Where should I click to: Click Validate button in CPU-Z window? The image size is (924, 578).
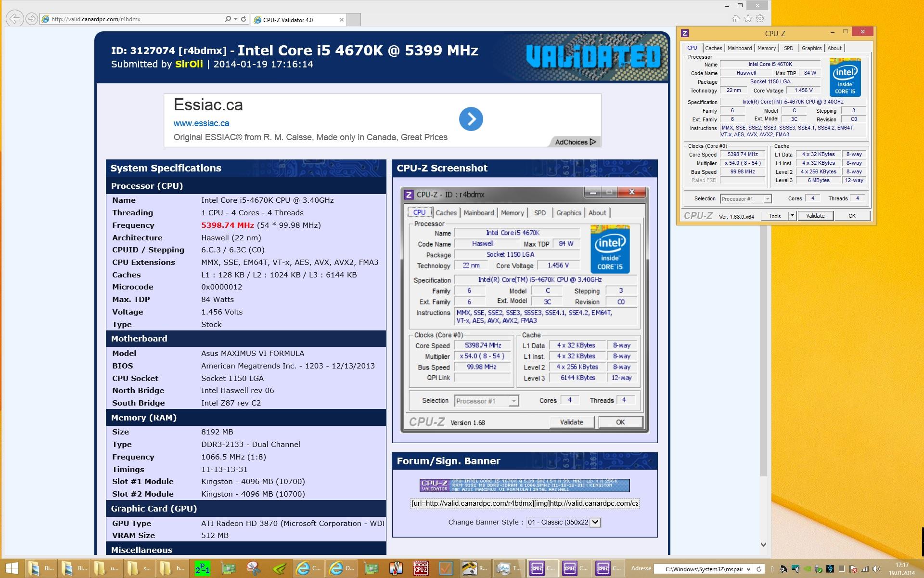(x=815, y=216)
